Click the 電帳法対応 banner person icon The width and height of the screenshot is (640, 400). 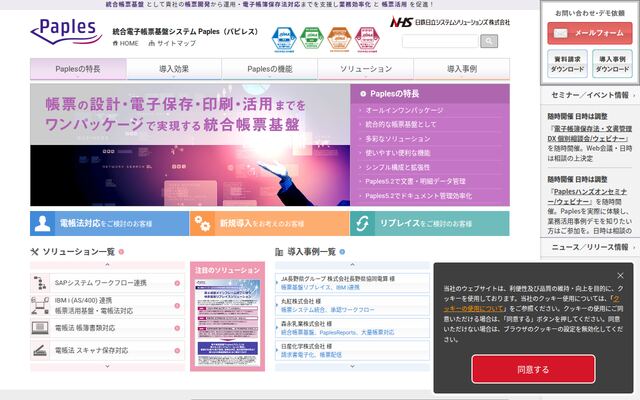pos(42,223)
